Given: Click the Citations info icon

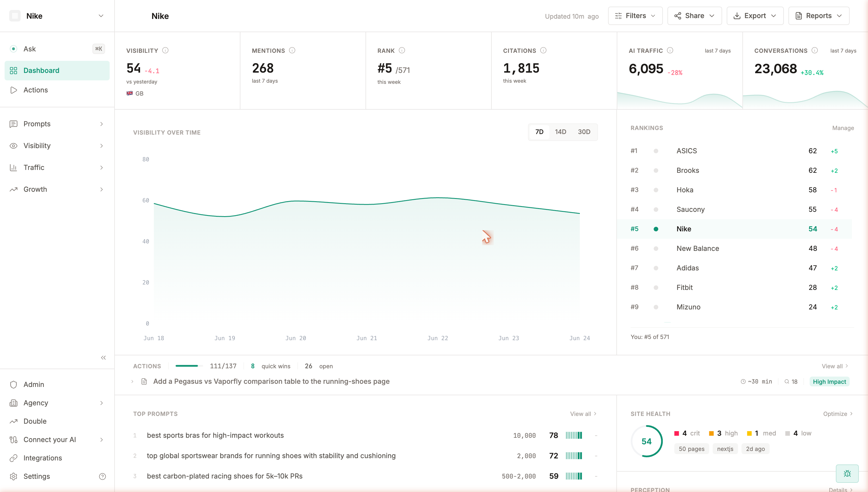Looking at the screenshot, I should pos(543,50).
